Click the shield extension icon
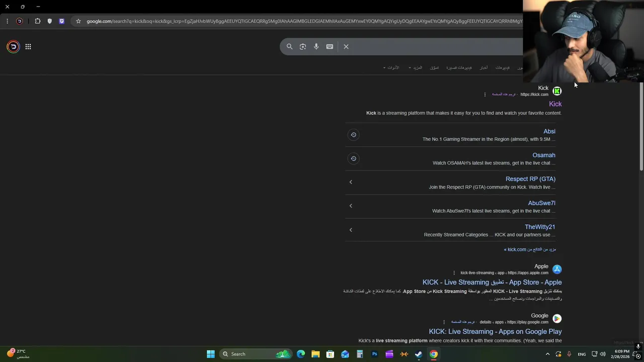The width and height of the screenshot is (644, 362). click(50, 21)
